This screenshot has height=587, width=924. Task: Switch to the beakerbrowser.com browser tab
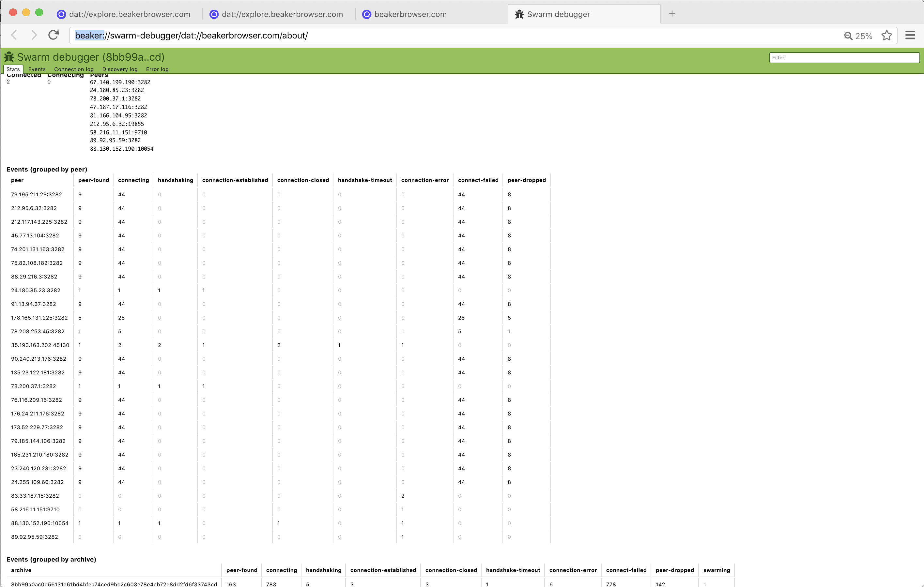pos(405,14)
